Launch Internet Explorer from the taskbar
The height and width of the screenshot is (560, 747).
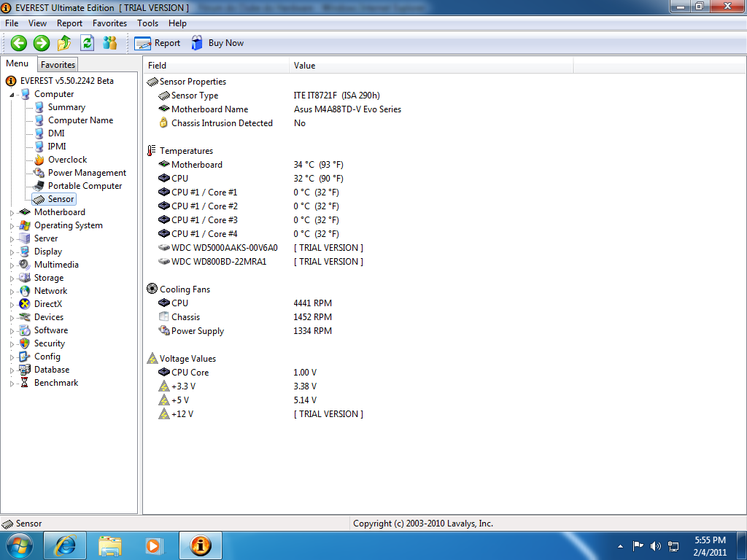coord(65,545)
